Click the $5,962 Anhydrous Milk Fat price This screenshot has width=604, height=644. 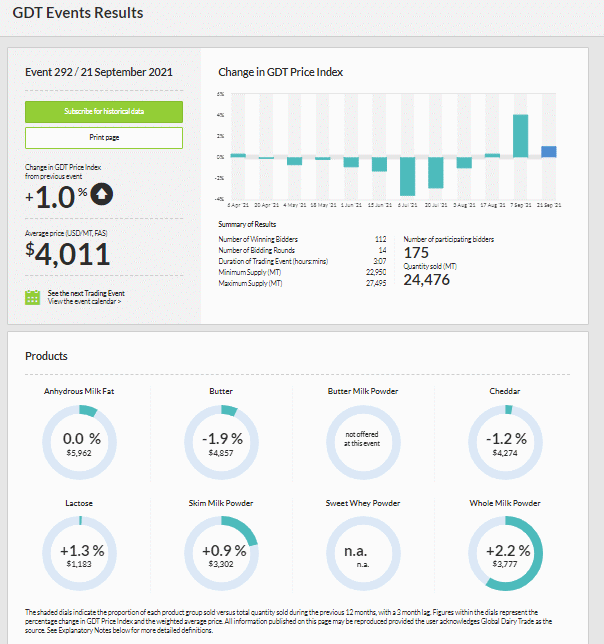click(x=79, y=453)
